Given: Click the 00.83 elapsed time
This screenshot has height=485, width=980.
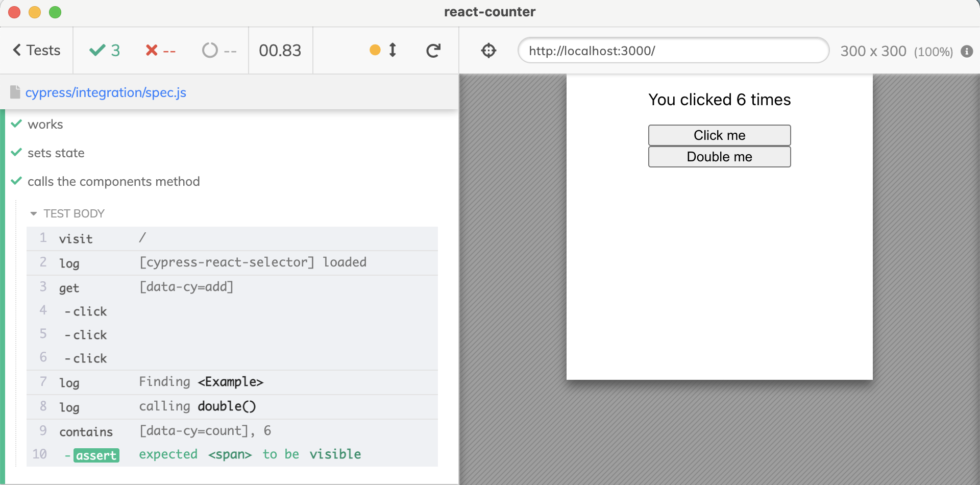Looking at the screenshot, I should pos(280,51).
